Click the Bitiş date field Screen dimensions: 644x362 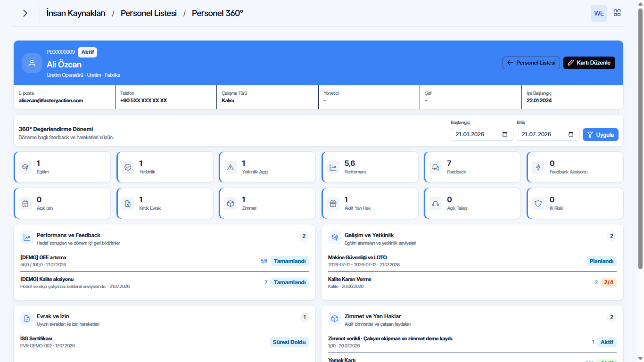[548, 134]
